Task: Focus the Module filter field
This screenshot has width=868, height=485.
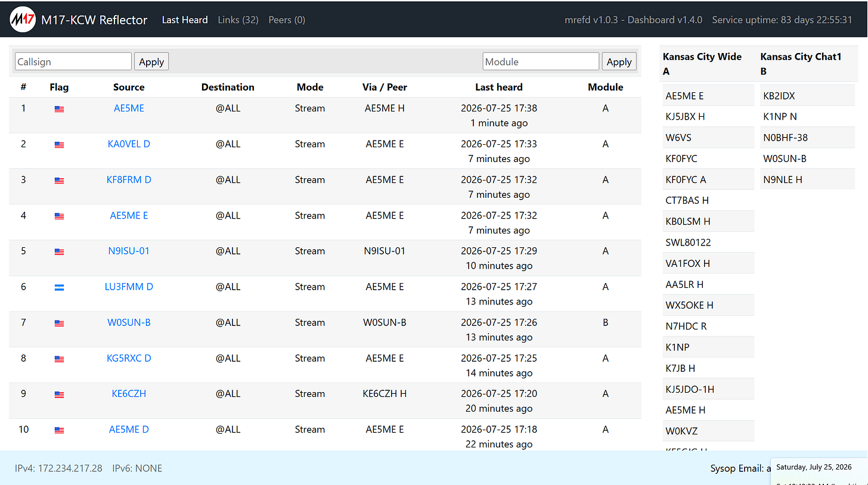Action: [541, 61]
